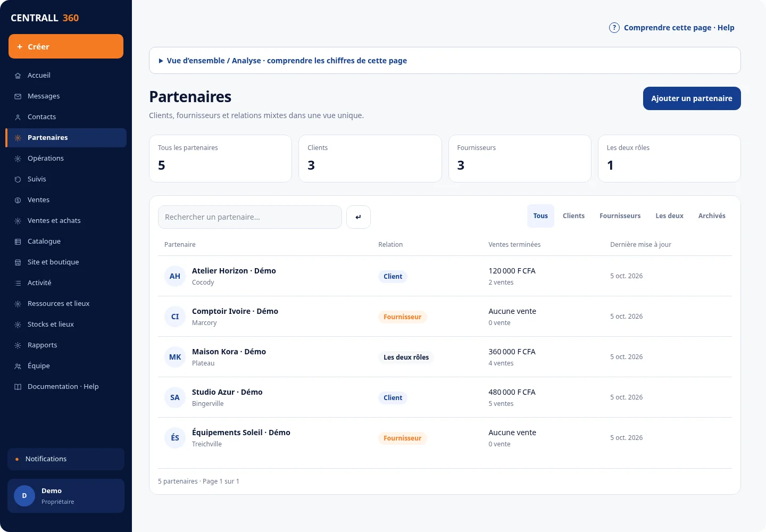Click the orange Créer button
The height and width of the screenshot is (532, 766).
[x=66, y=46]
